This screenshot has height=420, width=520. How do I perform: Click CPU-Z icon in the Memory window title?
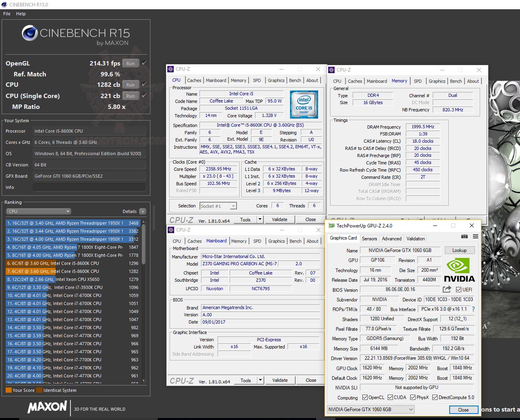click(x=332, y=70)
